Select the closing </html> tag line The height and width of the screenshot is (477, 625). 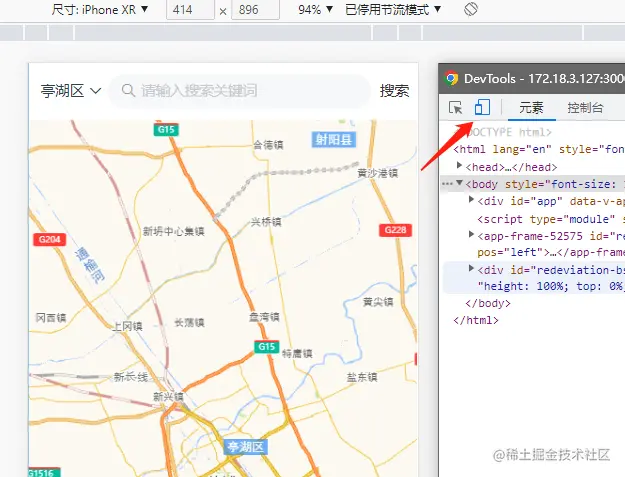point(476,320)
